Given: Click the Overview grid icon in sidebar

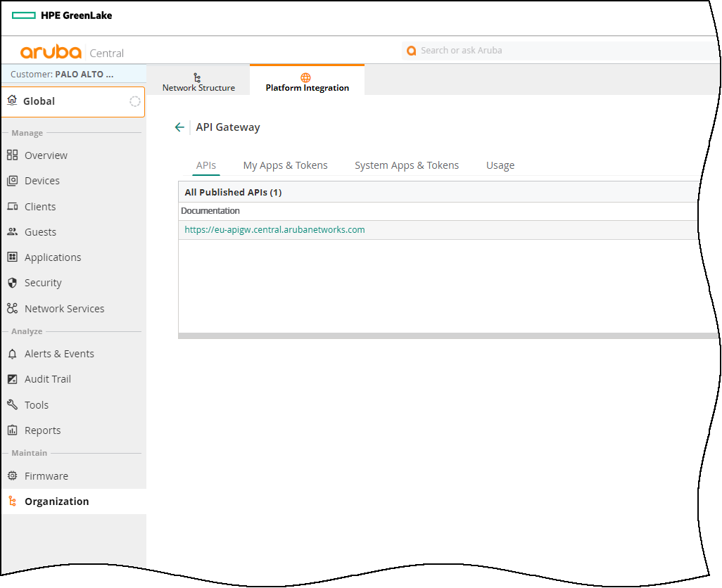Looking at the screenshot, I should point(12,155).
